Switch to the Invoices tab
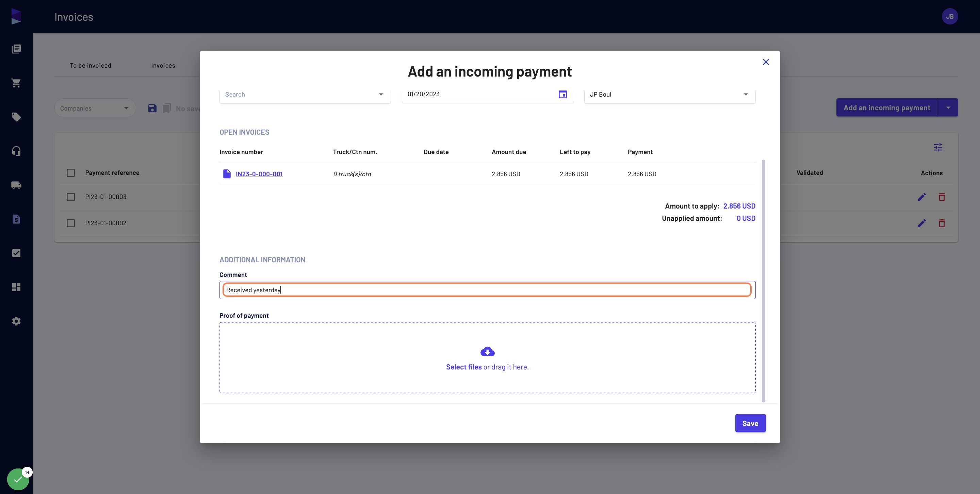The width and height of the screenshot is (980, 494). click(163, 65)
